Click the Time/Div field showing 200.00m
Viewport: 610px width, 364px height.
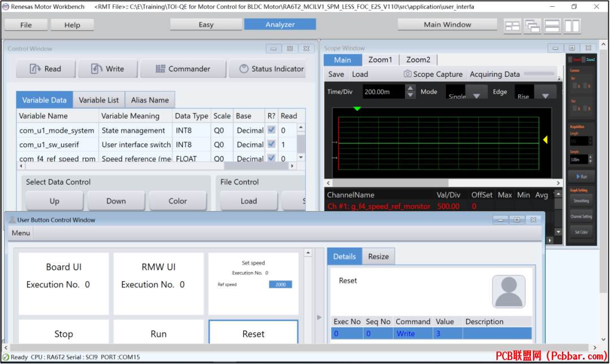click(384, 92)
